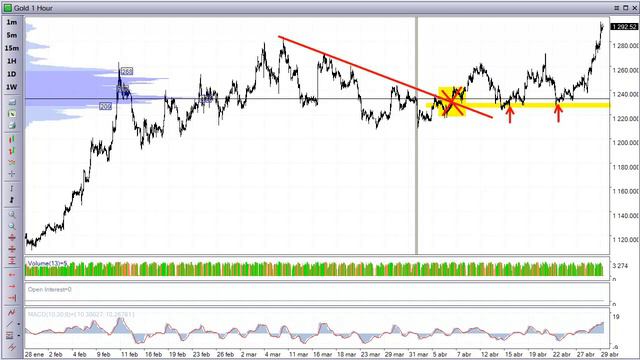Click the 1 200.000 price axis value

625,143
